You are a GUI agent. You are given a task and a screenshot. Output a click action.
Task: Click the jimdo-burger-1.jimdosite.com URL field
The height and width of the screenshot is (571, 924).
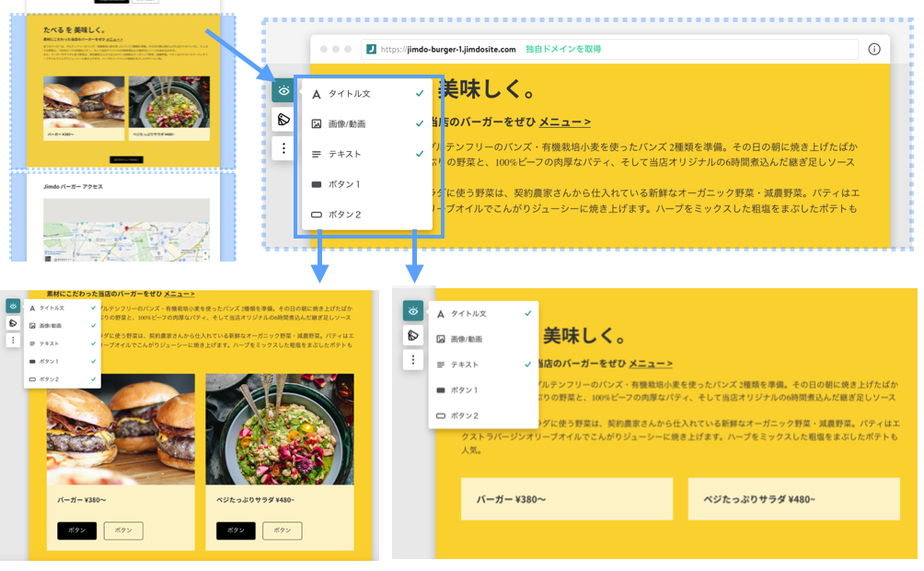pyautogui.click(x=460, y=51)
